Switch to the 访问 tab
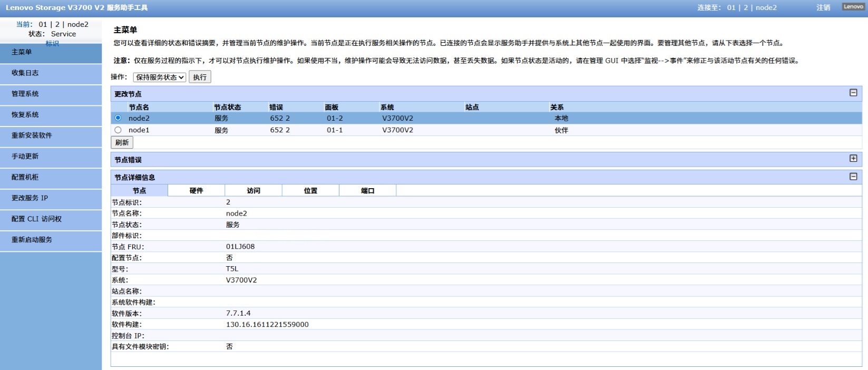868x370 pixels. pyautogui.click(x=253, y=190)
